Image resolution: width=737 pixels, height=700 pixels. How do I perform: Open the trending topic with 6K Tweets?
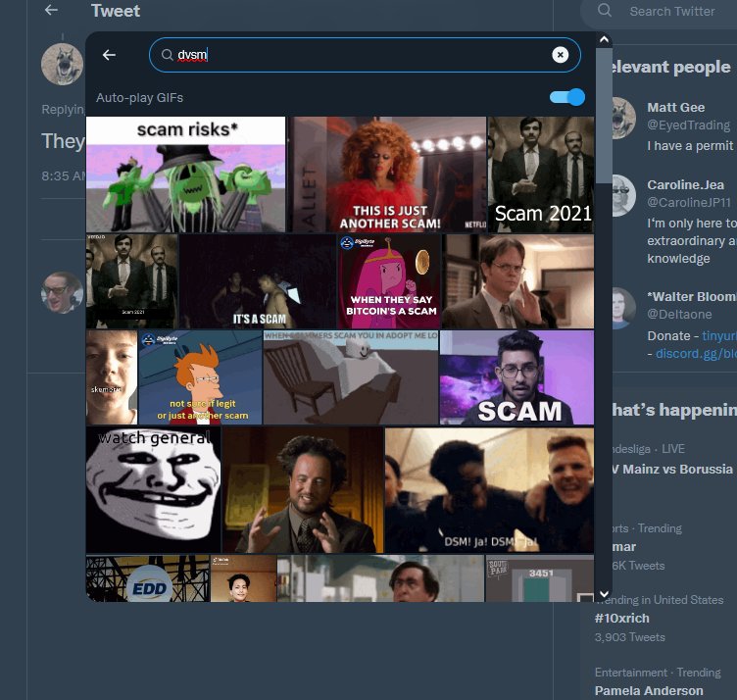pyautogui.click(x=638, y=547)
